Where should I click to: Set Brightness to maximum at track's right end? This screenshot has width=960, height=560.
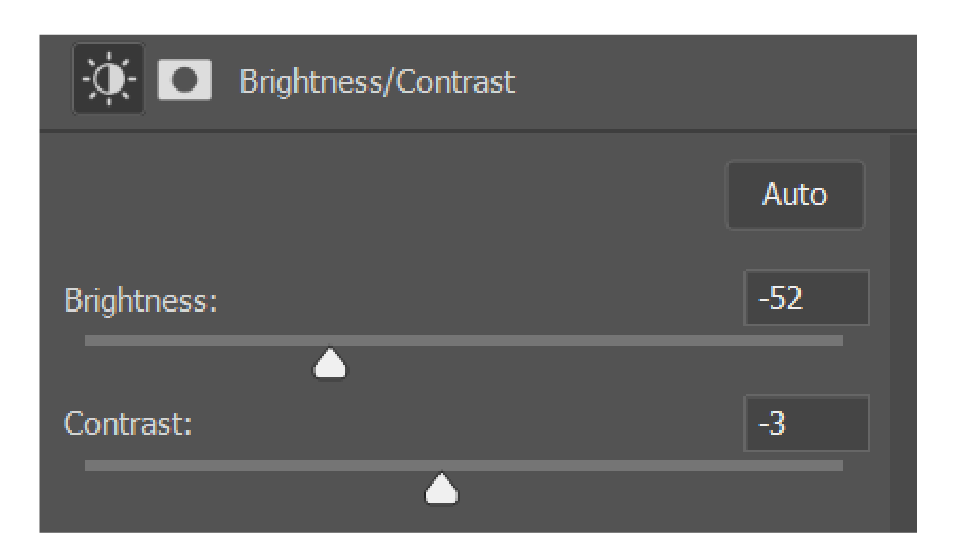click(x=841, y=340)
